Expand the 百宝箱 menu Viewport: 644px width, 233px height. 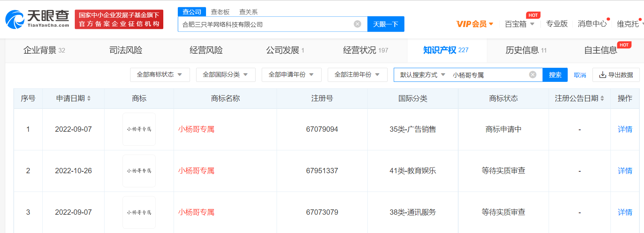tap(519, 24)
